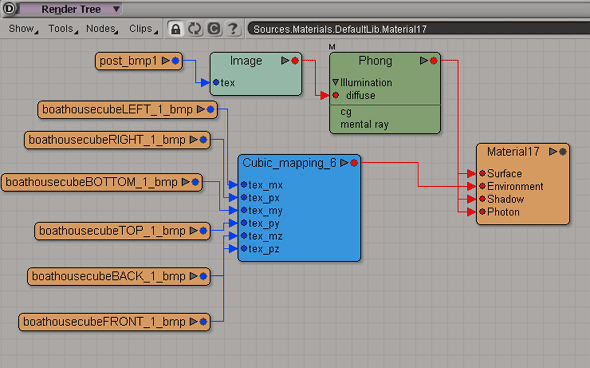
Task: Click the tex_pz input port
Action: coord(244,248)
